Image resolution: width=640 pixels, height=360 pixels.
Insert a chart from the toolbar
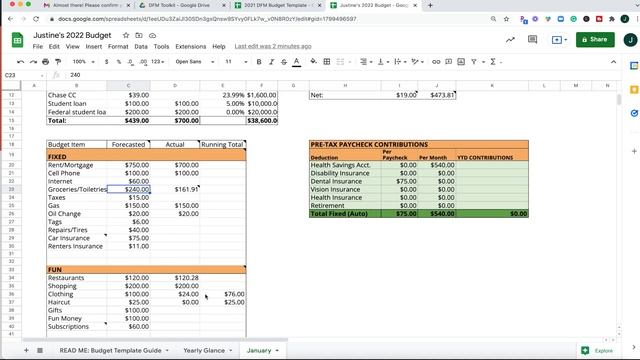click(461, 62)
